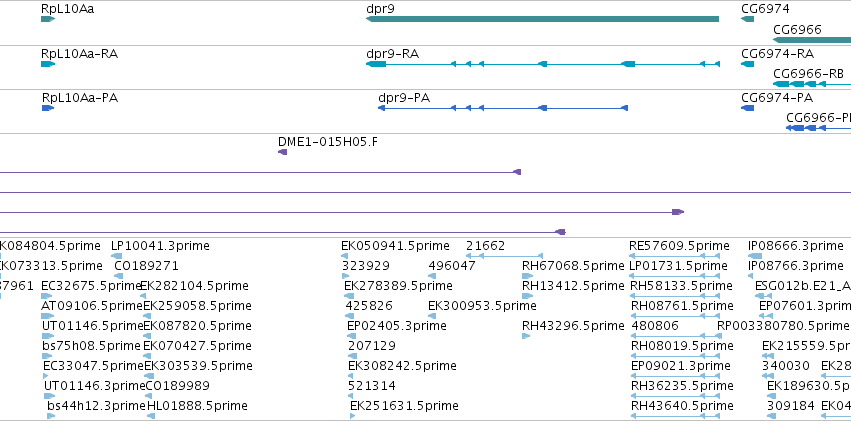The height and width of the screenshot is (421, 851).
Task: Select the dpr9-PA protein label
Action: pos(404,98)
